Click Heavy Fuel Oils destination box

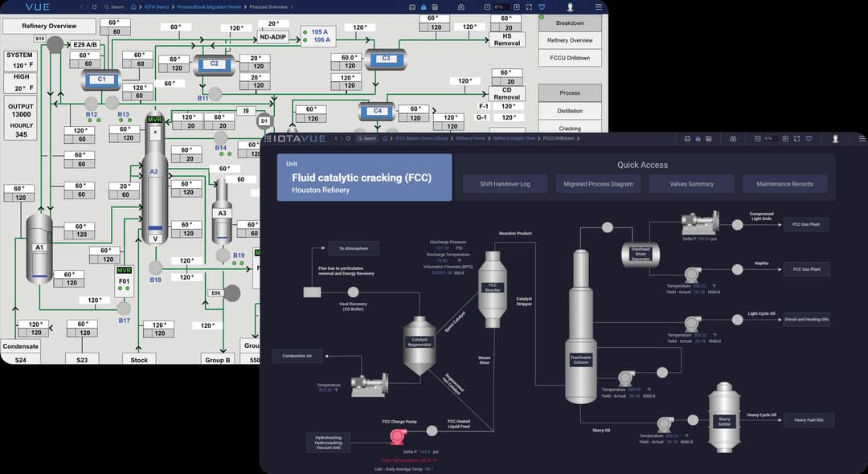[x=809, y=420]
